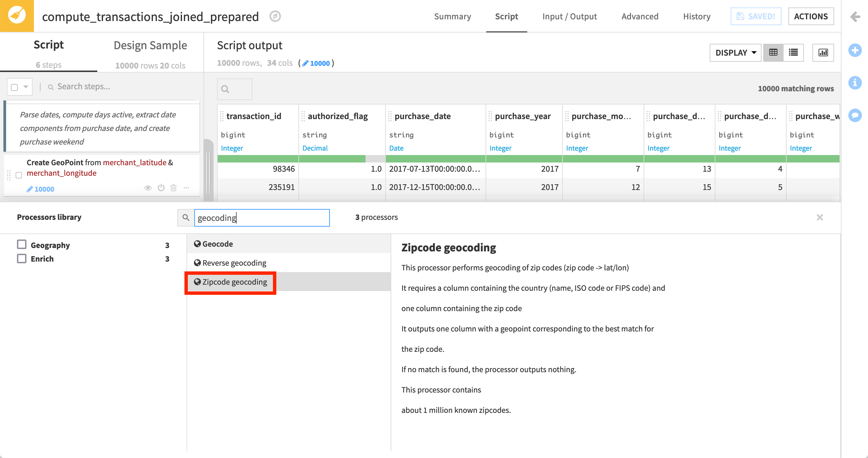Viewport: 868px width, 458px height.
Task: Open the History tab
Action: coord(697,16)
